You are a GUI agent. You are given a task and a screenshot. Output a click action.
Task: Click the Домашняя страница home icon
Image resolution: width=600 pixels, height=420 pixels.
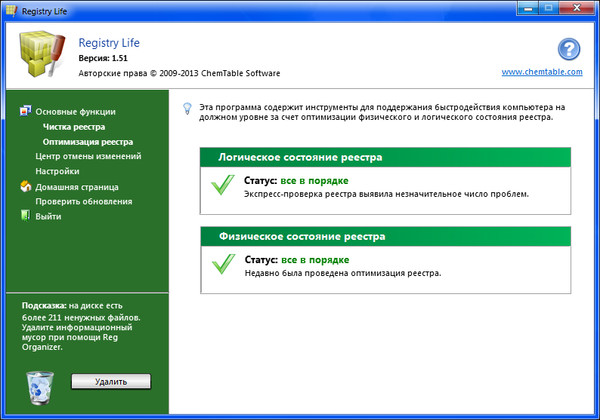[x=25, y=186]
